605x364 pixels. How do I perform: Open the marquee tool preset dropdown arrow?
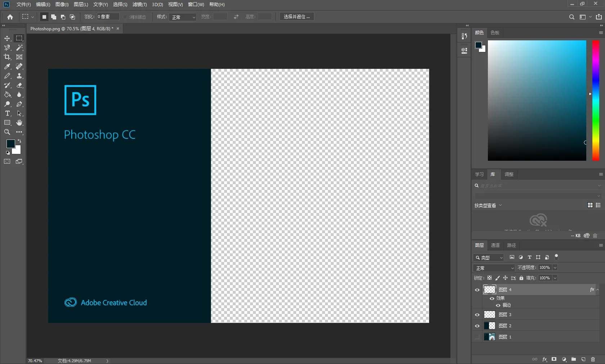[32, 17]
